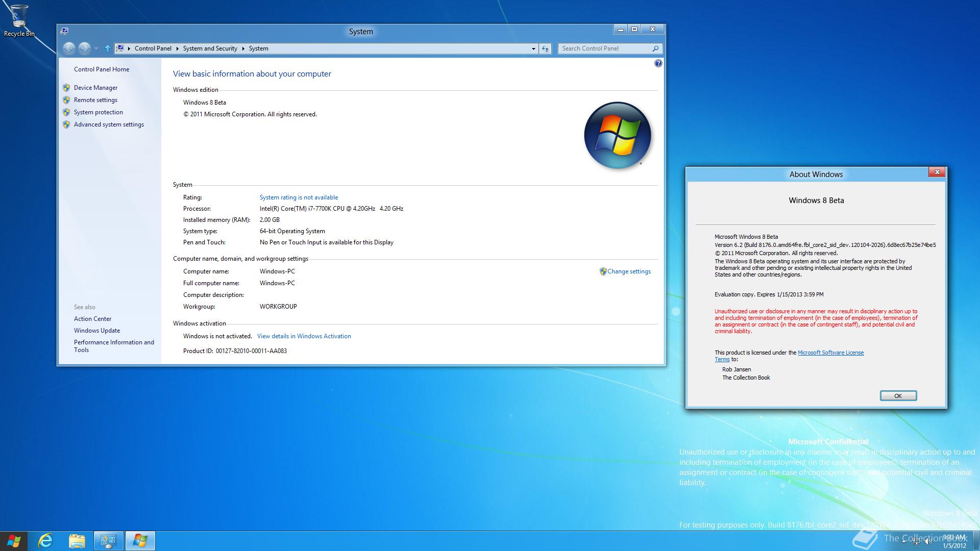Viewport: 980px width, 551px height.
Task: Select Control Panel in the breadcrumb
Action: point(153,48)
